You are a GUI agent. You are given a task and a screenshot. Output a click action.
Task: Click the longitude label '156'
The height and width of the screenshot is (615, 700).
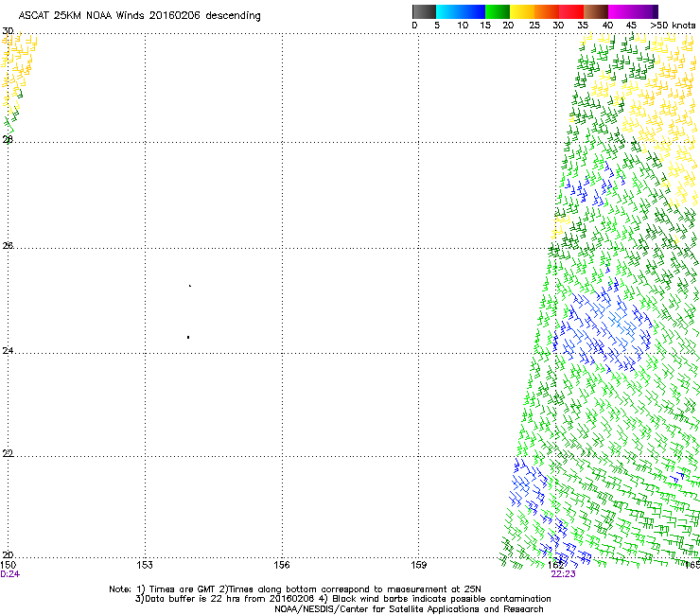[x=282, y=565]
